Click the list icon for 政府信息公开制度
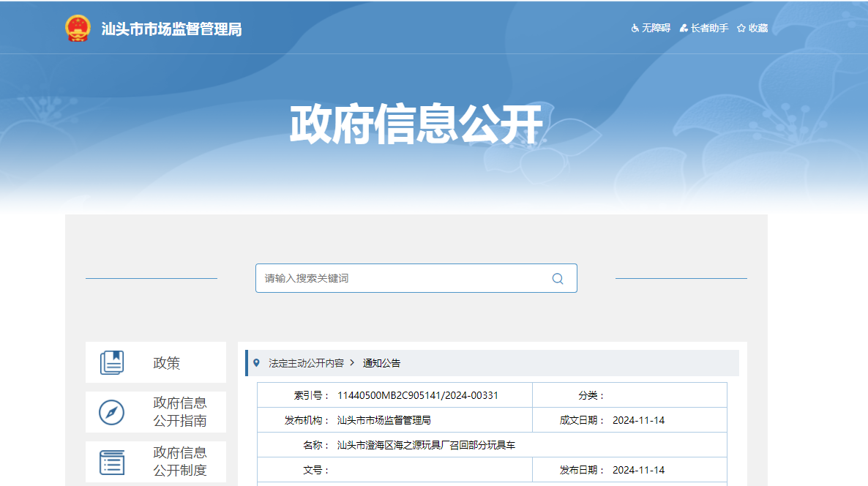 click(112, 462)
